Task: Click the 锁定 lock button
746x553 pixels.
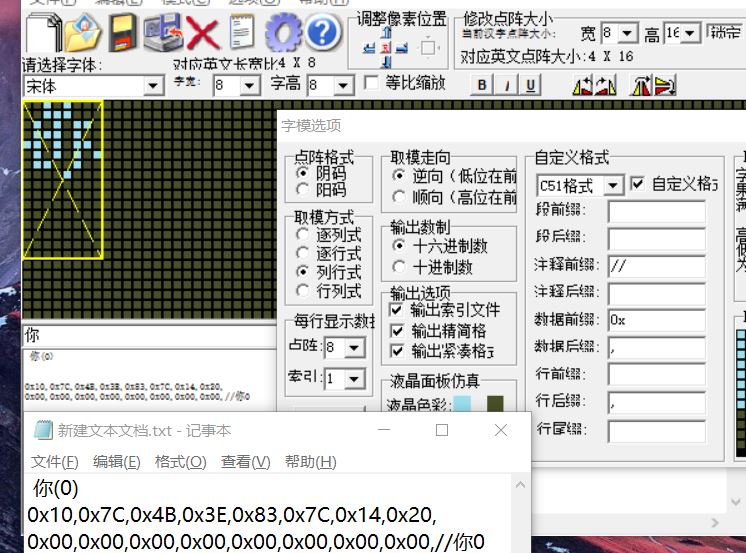Action: click(x=726, y=33)
